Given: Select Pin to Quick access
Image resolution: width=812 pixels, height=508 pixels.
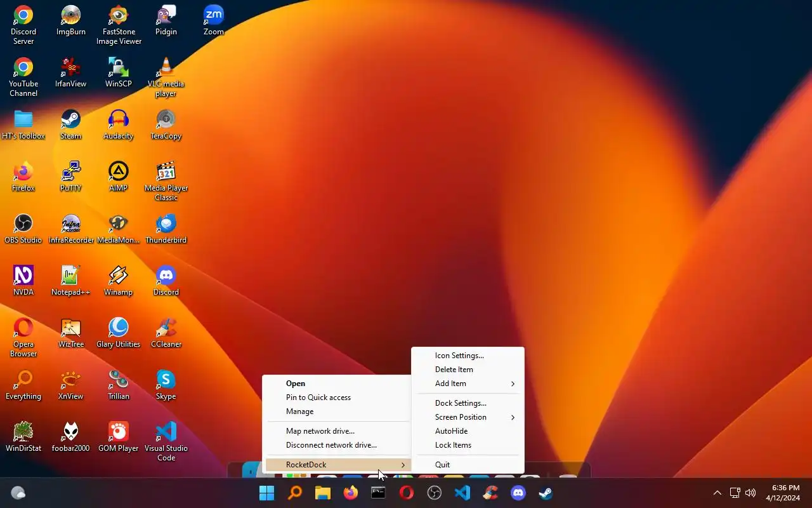Looking at the screenshot, I should click(337, 398).
